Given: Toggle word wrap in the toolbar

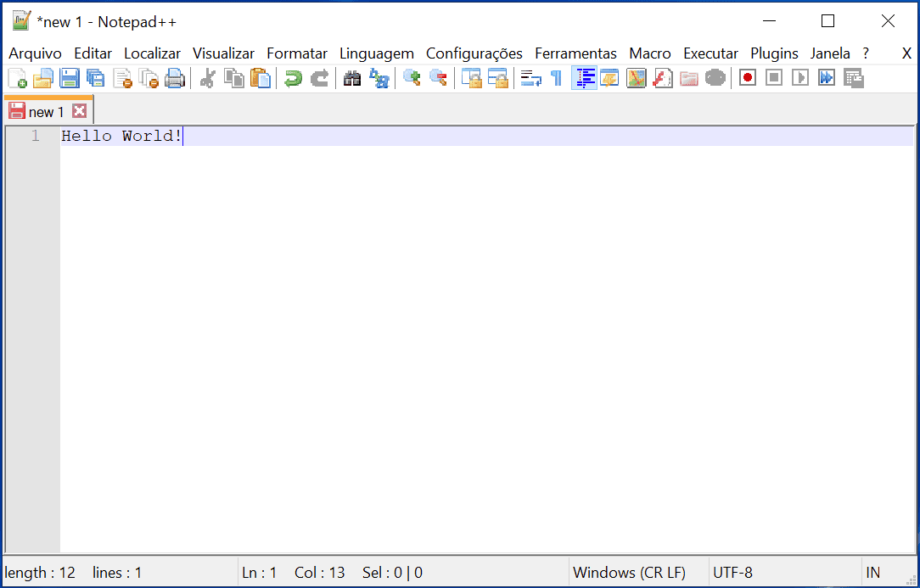Looking at the screenshot, I should [x=531, y=79].
